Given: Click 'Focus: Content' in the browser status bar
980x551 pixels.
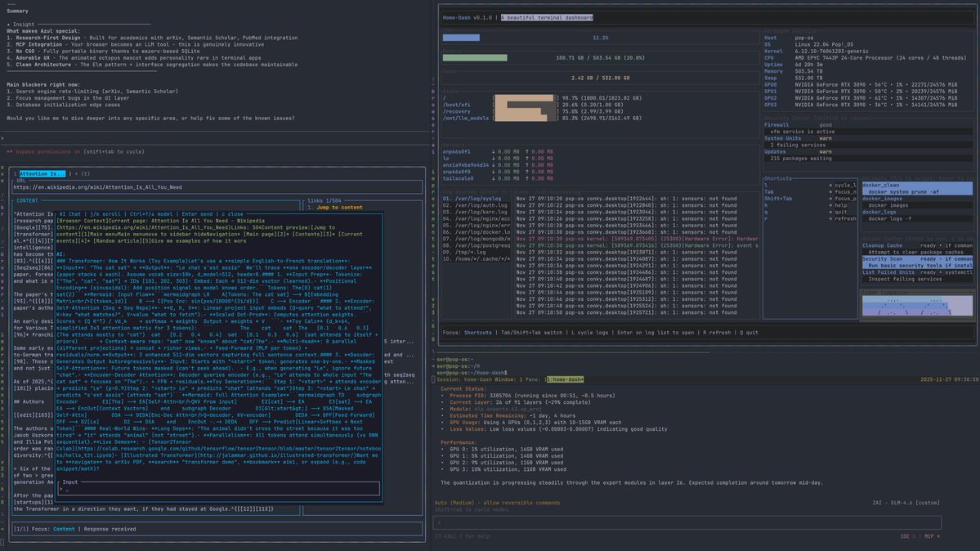Looking at the screenshot, I should (x=52, y=529).
